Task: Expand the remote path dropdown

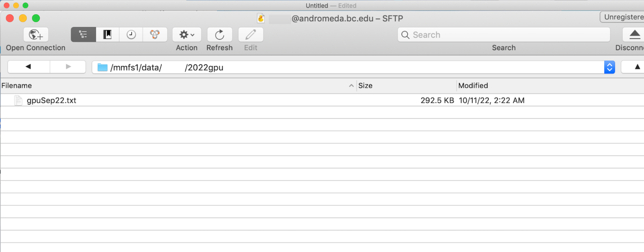Action: (x=609, y=67)
